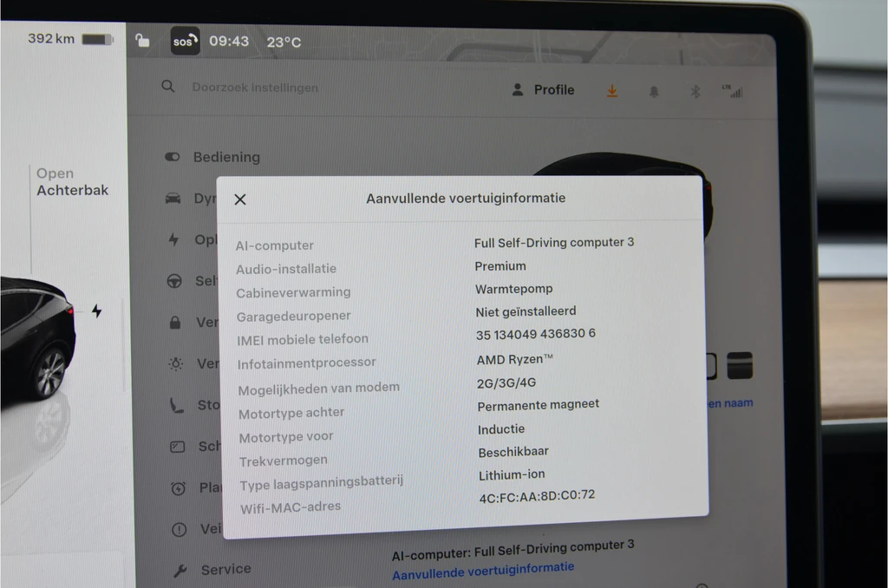Tap the Bediening toggle icon

tap(173, 157)
